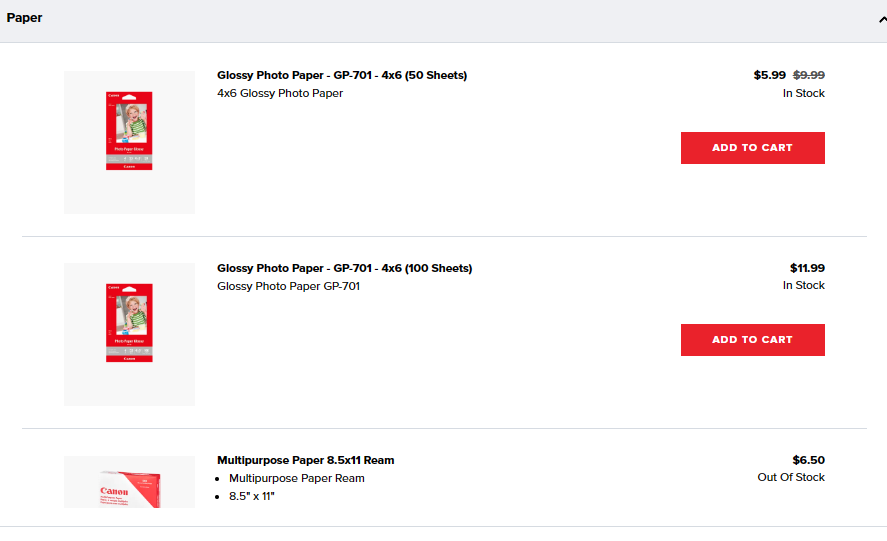
Task: Click the Multipurpose Paper Ream bullet point
Action: click(297, 478)
